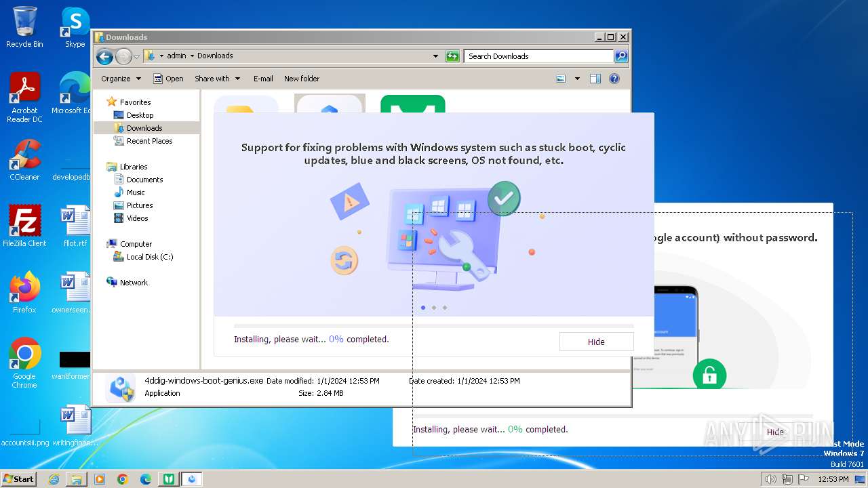Create a New folder from toolbar

coord(302,79)
